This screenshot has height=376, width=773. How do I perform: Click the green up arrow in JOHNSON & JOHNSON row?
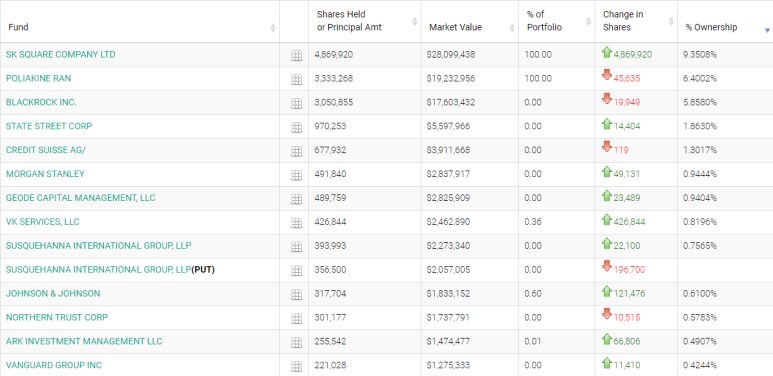point(607,292)
